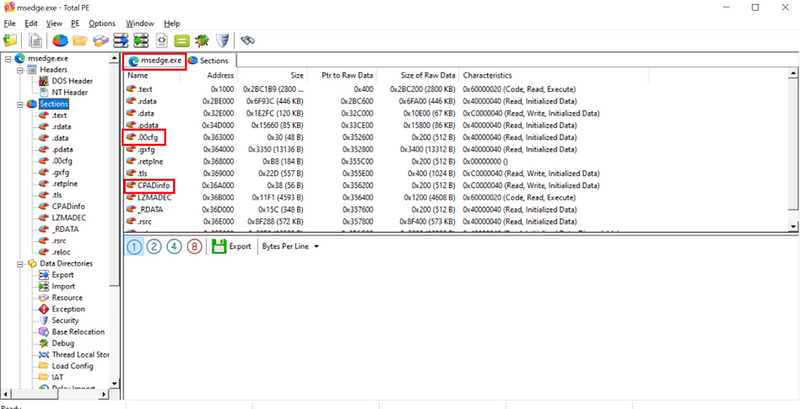Collapse the Data Directories tree node
The height and width of the screenshot is (409, 800).
[20, 264]
